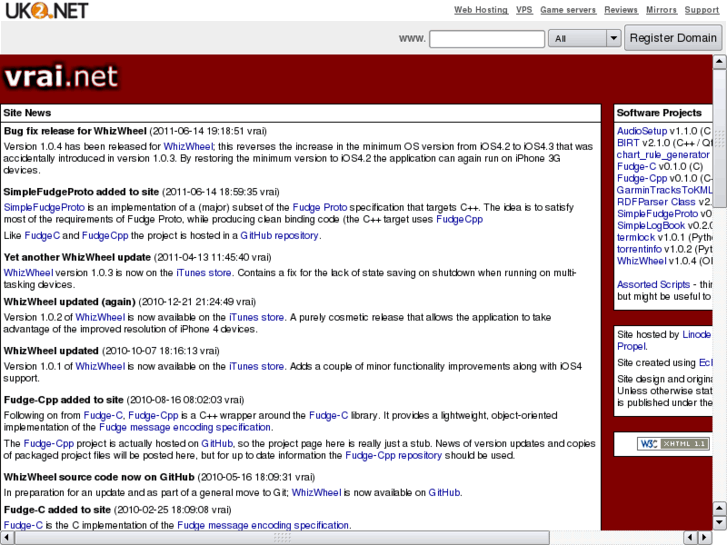The image size is (727, 545).
Task: Click the FudgeCpp link after 'C++ target uses'
Action: click(459, 219)
